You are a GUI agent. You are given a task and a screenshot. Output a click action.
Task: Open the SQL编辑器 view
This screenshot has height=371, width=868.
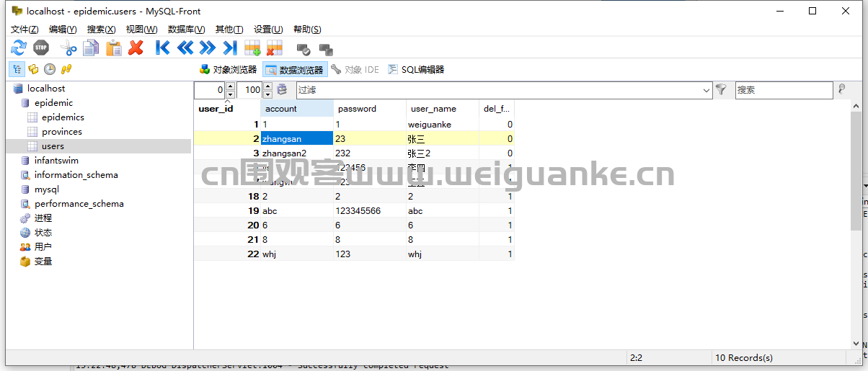click(416, 70)
